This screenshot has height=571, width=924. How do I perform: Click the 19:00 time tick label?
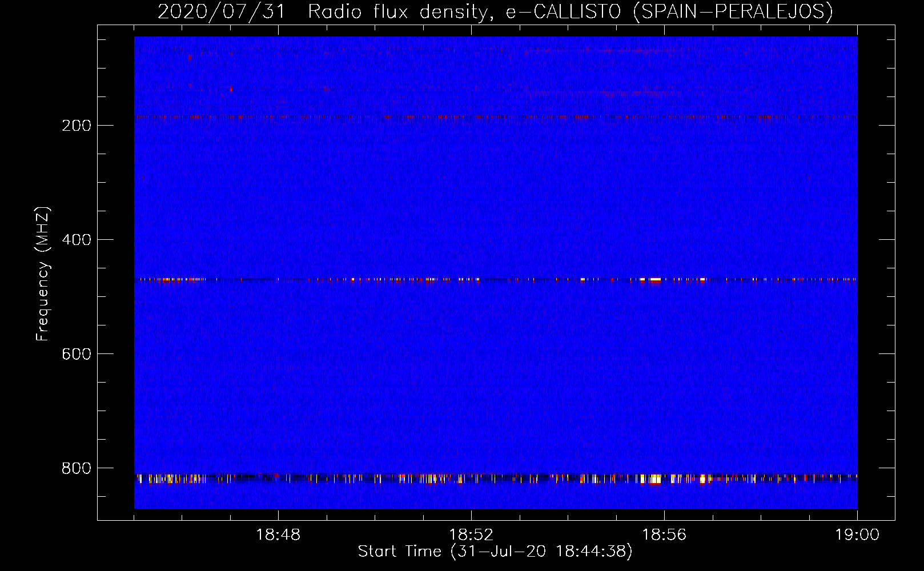coord(857,535)
